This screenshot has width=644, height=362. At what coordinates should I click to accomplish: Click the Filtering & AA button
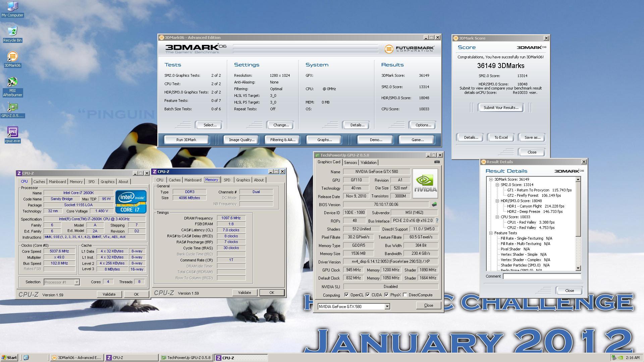[x=283, y=140]
